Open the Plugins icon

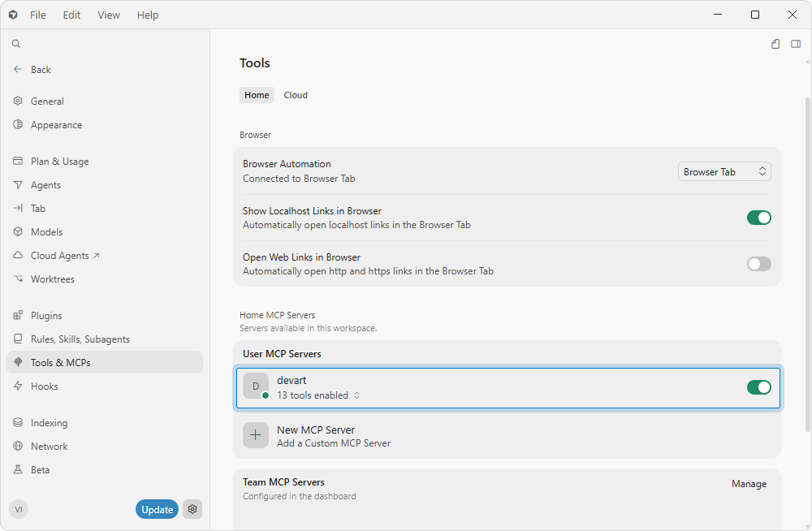[x=18, y=315]
